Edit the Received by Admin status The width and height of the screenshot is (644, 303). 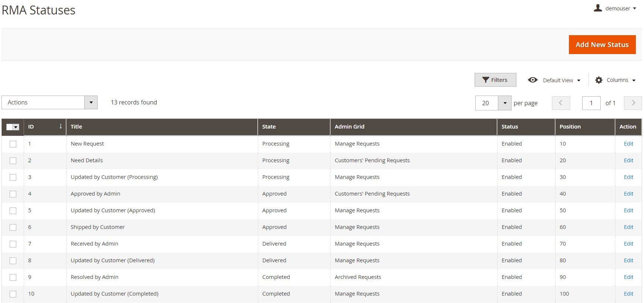[x=628, y=244]
